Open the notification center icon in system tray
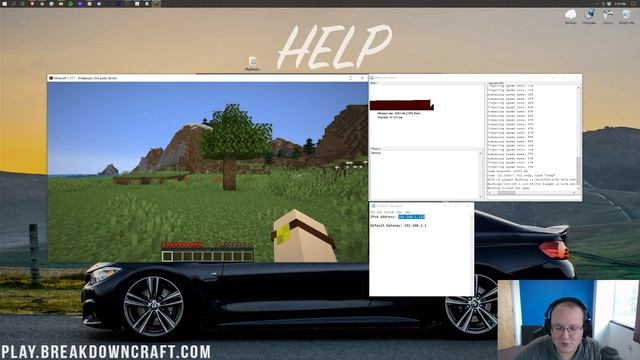 (x=633, y=4)
